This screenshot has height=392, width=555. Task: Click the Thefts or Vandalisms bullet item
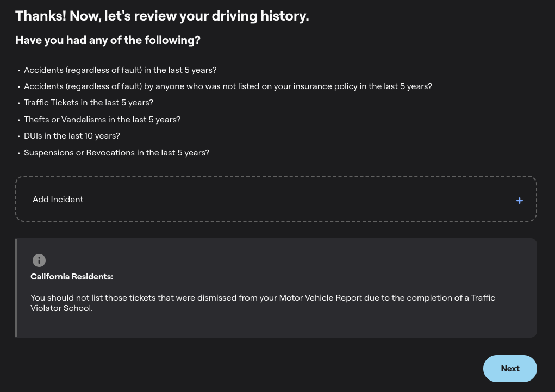tap(102, 120)
